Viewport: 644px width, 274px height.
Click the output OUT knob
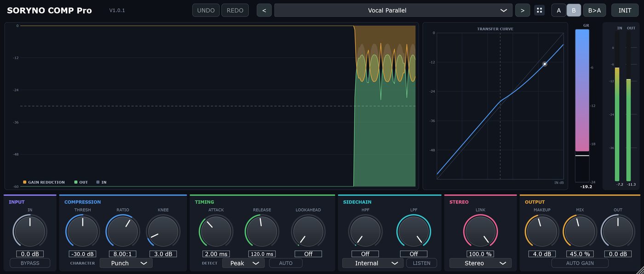618,231
